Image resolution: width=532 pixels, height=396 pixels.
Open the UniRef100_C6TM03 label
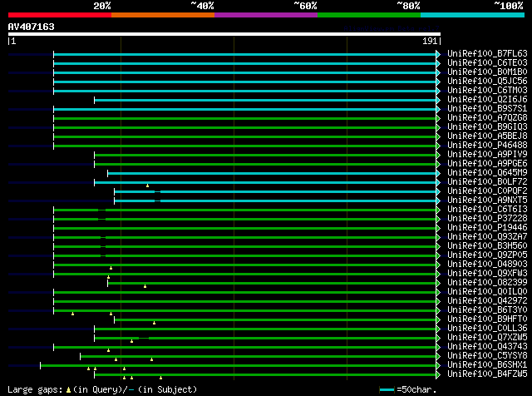tap(487, 91)
